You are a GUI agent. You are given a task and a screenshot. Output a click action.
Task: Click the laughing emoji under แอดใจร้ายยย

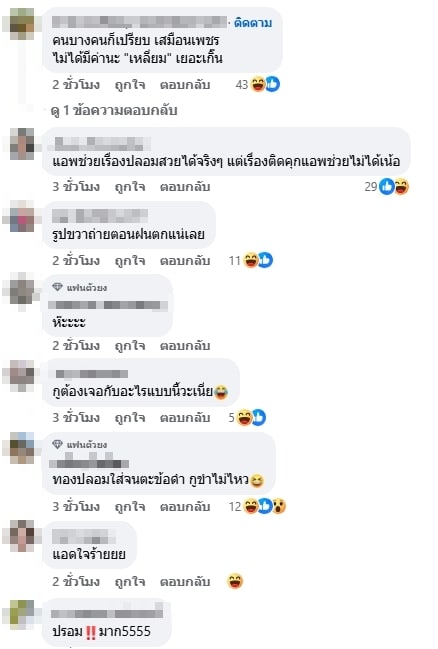click(x=235, y=581)
